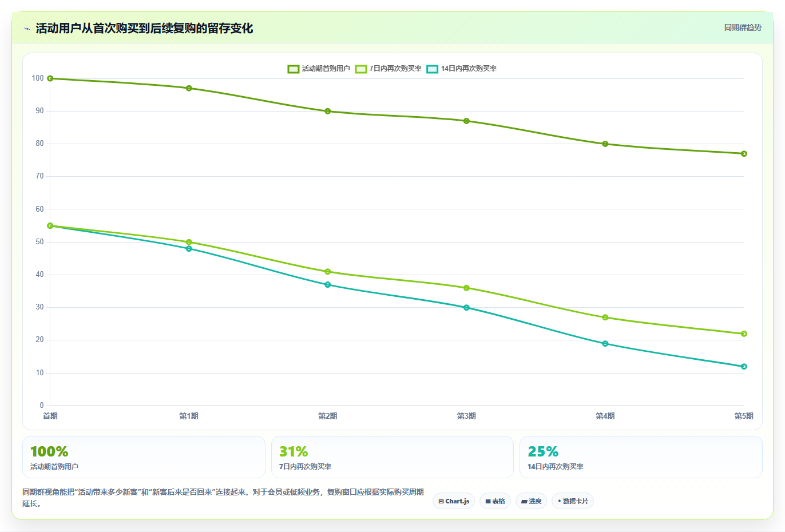Viewport: 785px width, 532px height.
Task: Click the lightning icon beside the title
Action: [x=27, y=29]
